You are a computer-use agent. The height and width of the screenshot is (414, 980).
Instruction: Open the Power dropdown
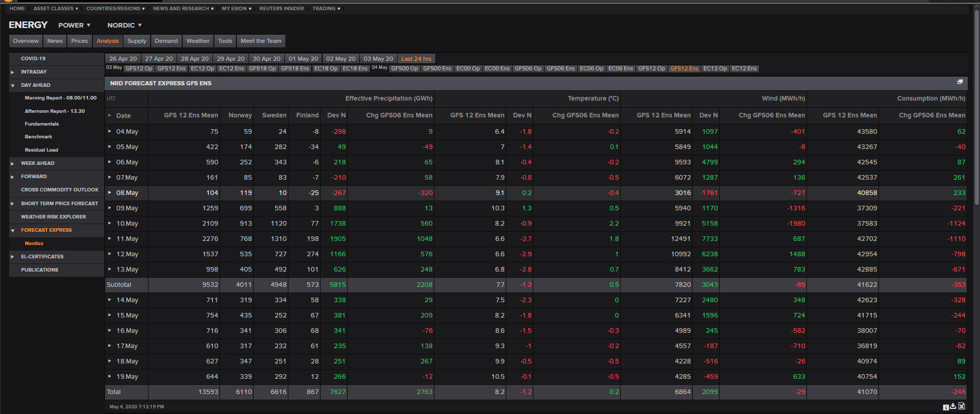[x=74, y=25]
